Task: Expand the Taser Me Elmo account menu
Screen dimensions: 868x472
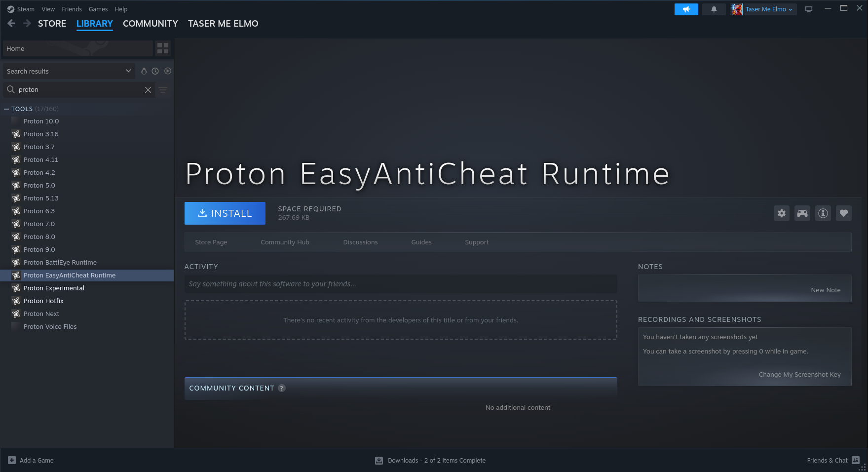Action: [769, 9]
